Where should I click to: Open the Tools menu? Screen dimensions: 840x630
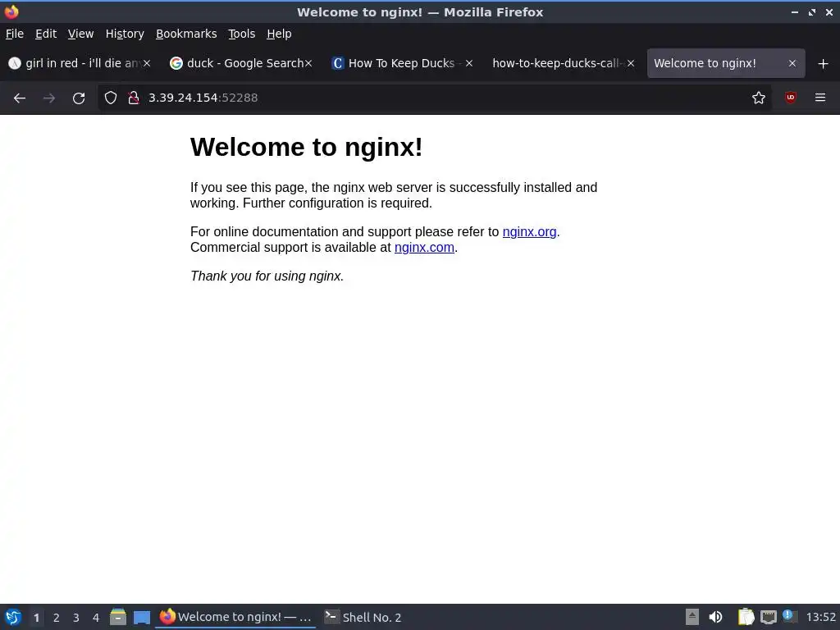coord(242,34)
